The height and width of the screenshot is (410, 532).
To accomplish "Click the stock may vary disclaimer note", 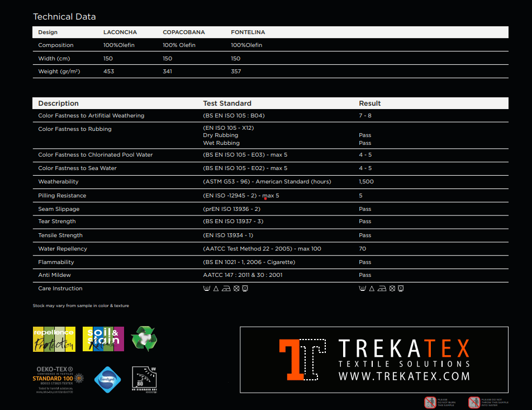I will tap(80, 306).
